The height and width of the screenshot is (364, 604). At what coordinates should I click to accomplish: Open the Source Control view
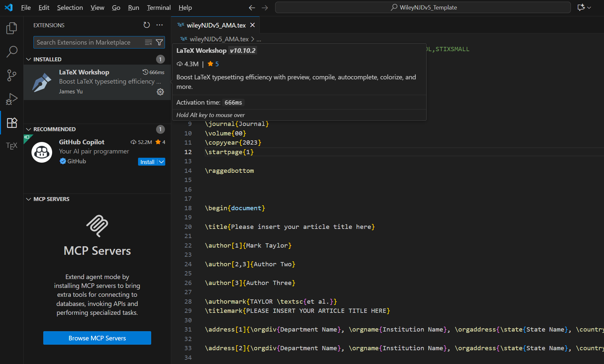12,75
